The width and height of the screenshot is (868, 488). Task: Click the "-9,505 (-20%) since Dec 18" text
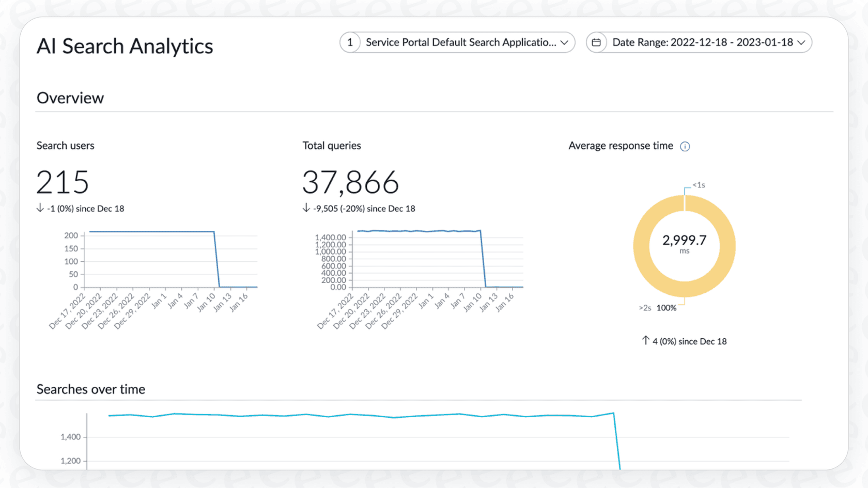[x=364, y=208]
